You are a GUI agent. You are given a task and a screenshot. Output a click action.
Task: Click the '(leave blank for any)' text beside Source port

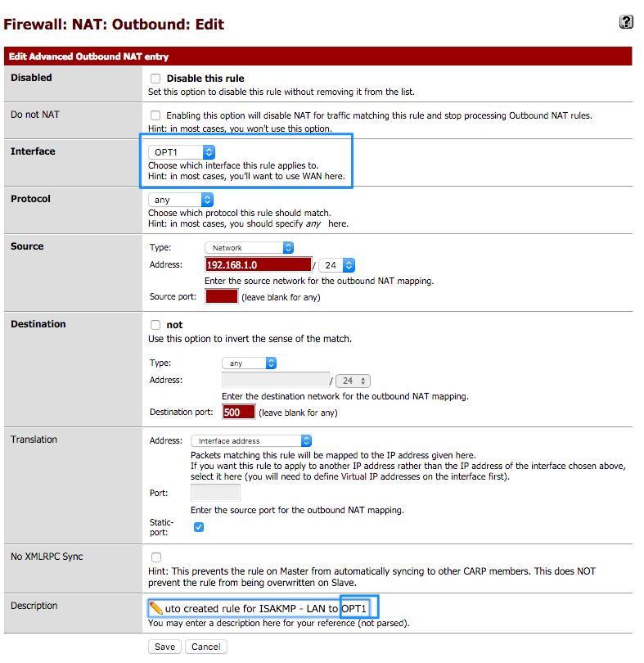[281, 297]
